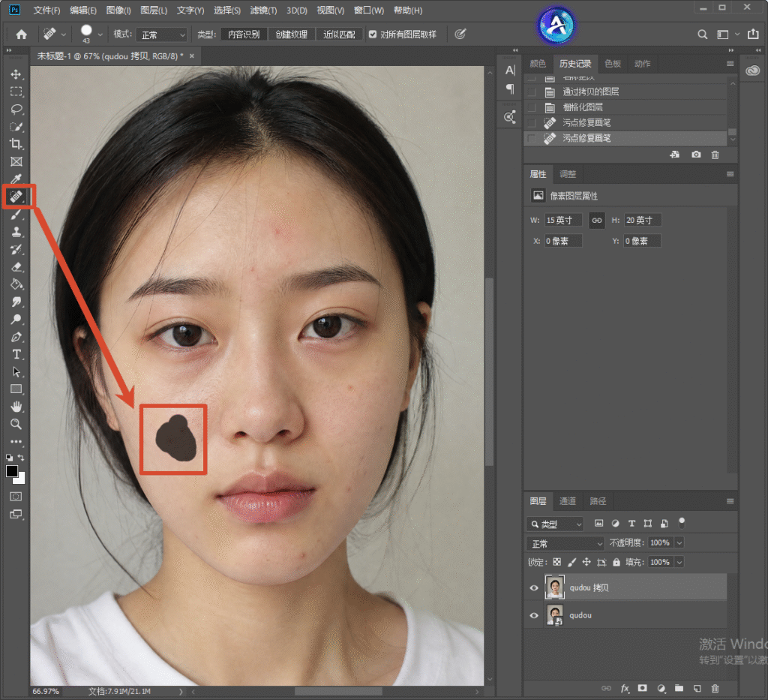
Task: Click the background color swatch
Action: (x=20, y=479)
